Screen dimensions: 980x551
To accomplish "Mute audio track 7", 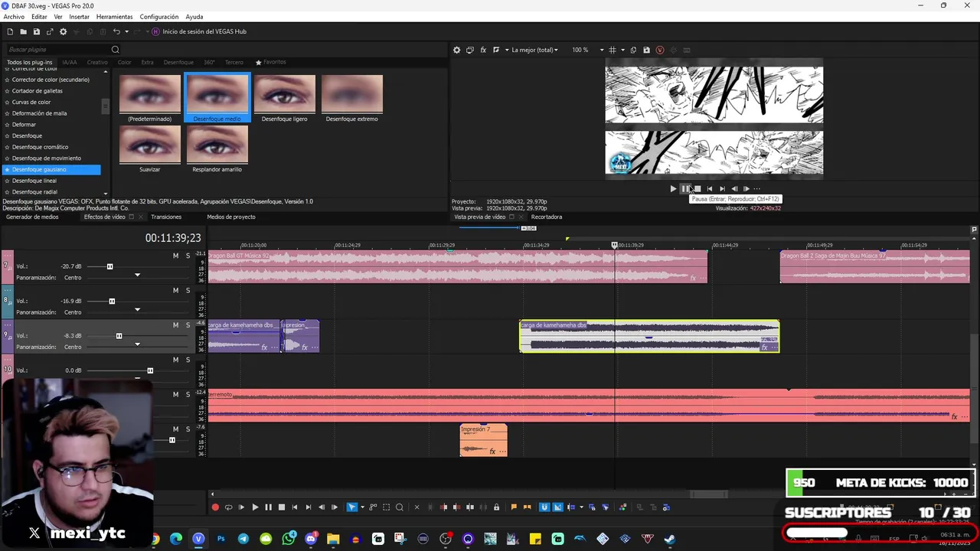I will pyautogui.click(x=175, y=256).
